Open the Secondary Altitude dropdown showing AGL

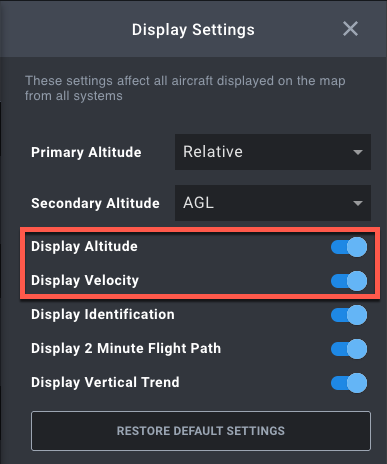click(273, 203)
